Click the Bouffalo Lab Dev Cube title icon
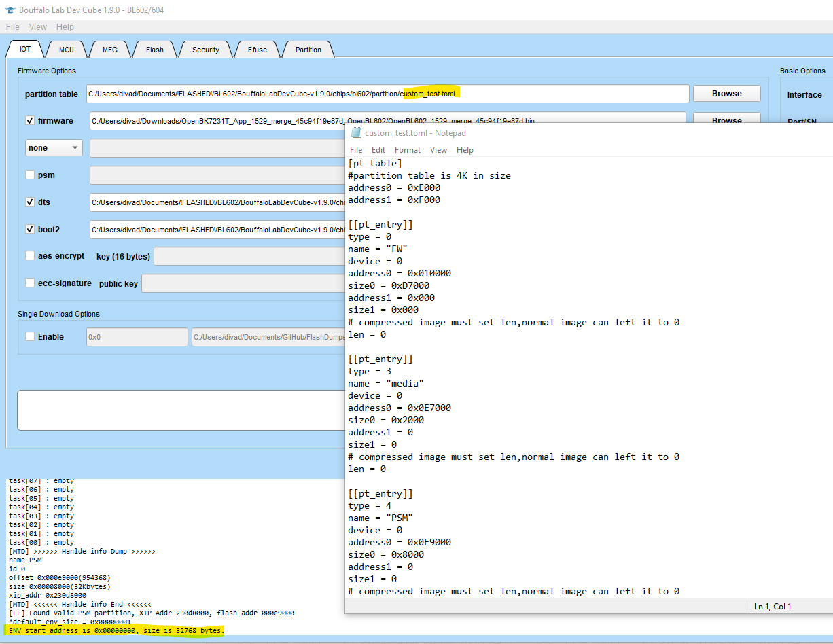Screen dimensions: 833x644 coord(11,10)
